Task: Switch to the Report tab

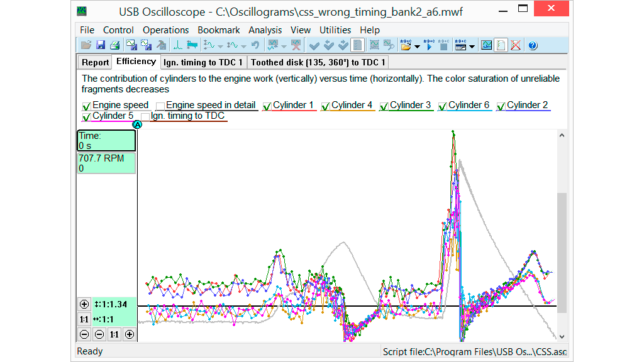Action: [95, 62]
